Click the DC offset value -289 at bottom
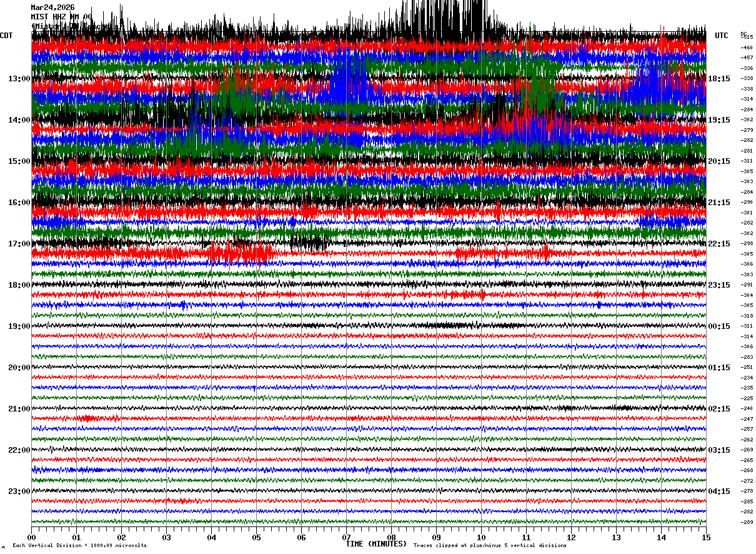Viewport: 756px width, 554px height. (x=747, y=522)
